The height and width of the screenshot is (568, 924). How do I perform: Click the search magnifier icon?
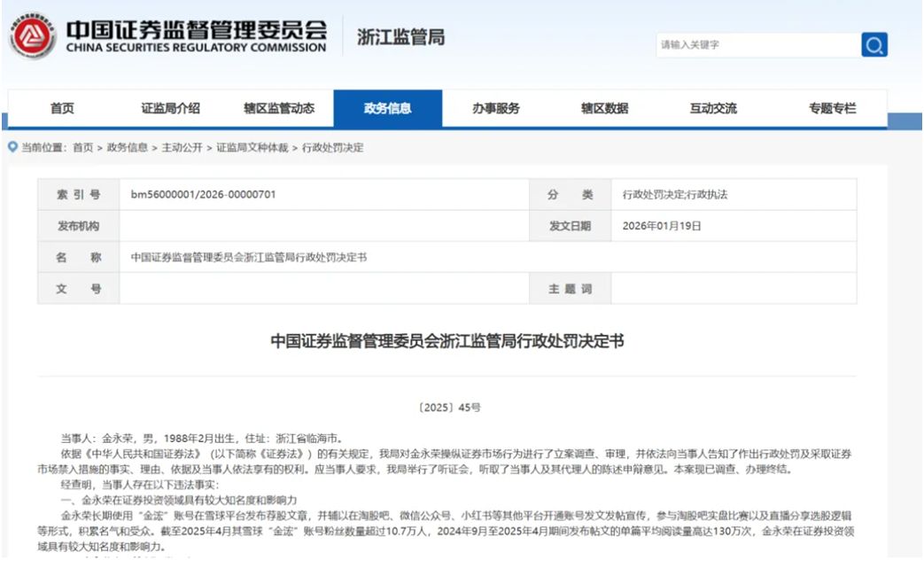pyautogui.click(x=874, y=43)
